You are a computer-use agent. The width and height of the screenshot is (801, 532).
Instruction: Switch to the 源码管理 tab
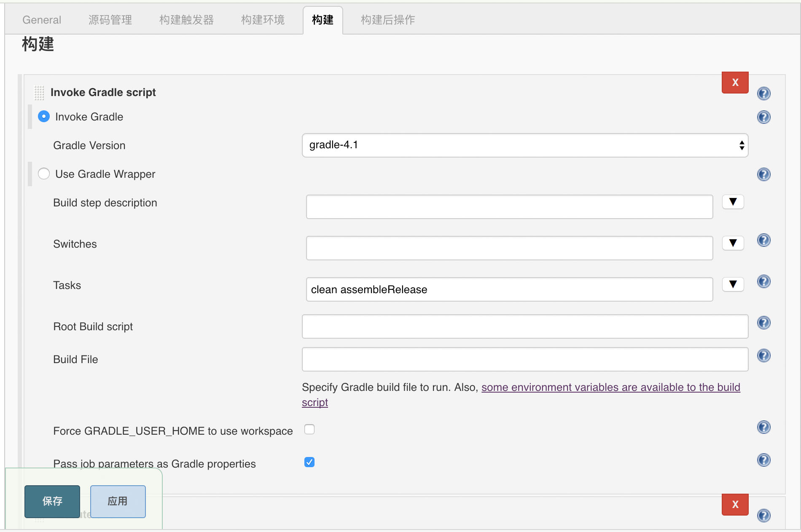110,20
